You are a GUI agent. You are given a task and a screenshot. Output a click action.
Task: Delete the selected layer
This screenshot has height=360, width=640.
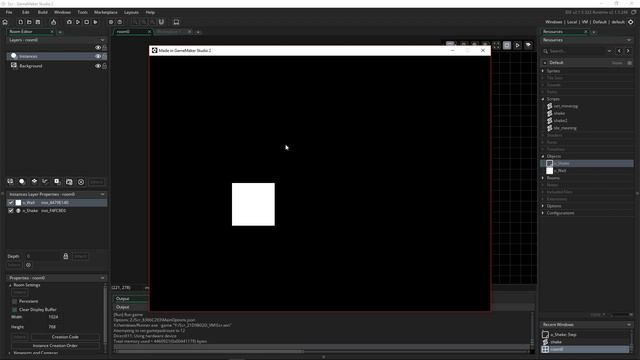coord(81,182)
